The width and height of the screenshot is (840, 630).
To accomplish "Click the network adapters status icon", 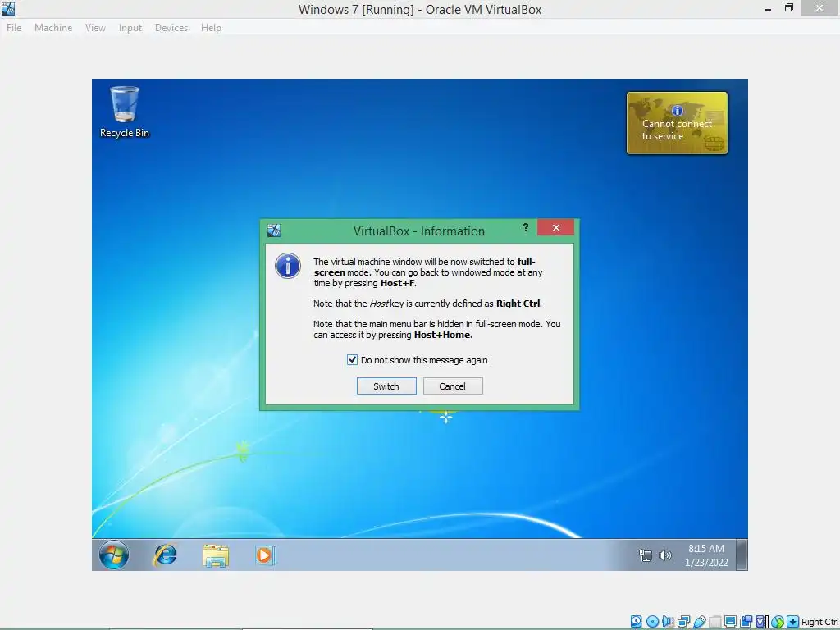I will (683, 622).
